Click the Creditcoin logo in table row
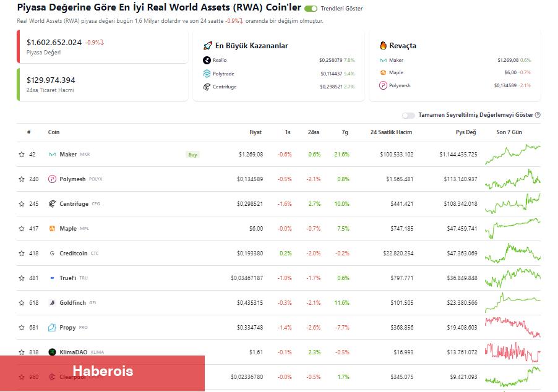This screenshot has width=558, height=392. click(52, 254)
